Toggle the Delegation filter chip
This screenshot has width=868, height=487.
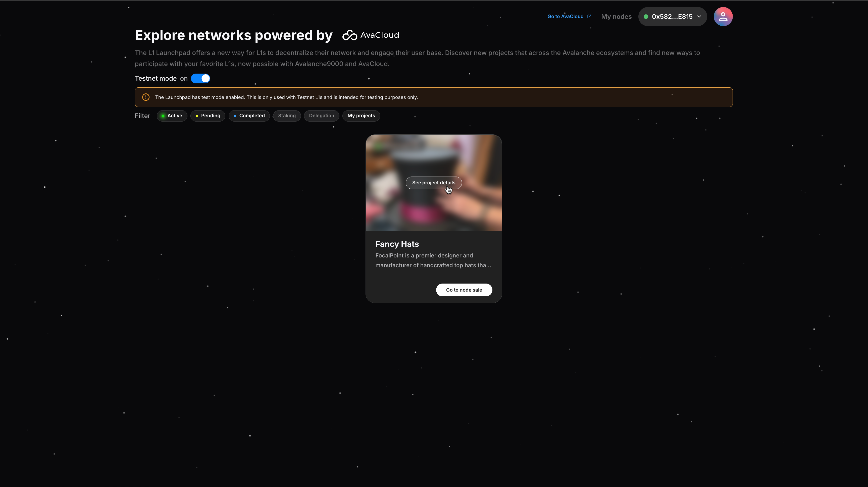(x=322, y=116)
